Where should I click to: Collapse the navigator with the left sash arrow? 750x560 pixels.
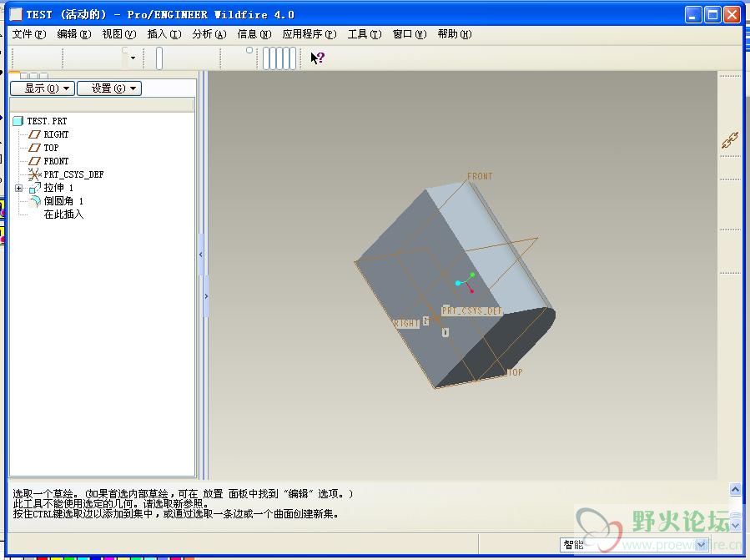click(201, 255)
